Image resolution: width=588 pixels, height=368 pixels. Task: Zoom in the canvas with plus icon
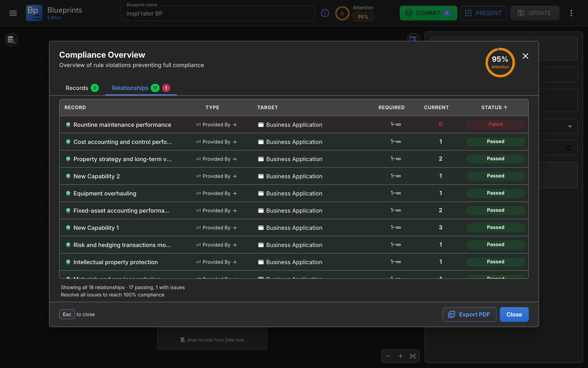coord(400,356)
